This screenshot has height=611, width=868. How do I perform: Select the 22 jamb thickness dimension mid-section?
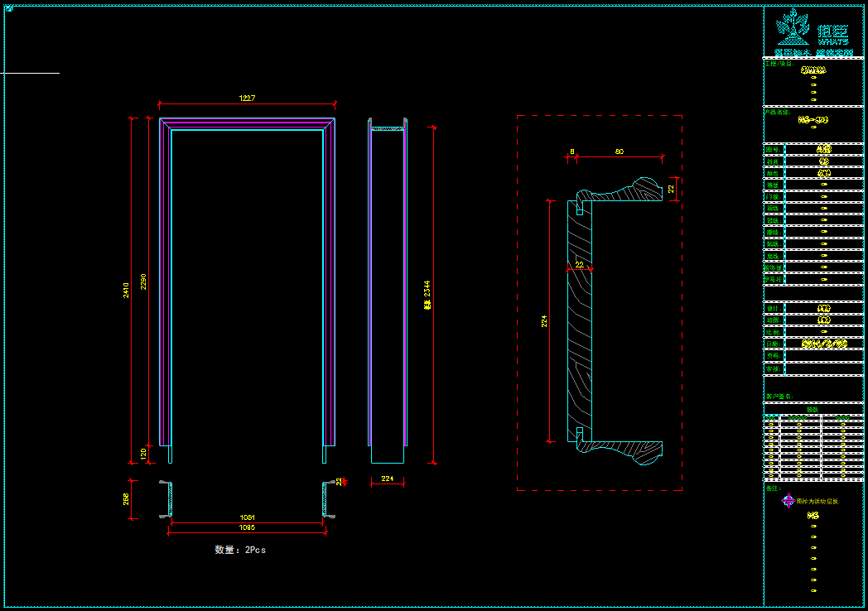[579, 265]
